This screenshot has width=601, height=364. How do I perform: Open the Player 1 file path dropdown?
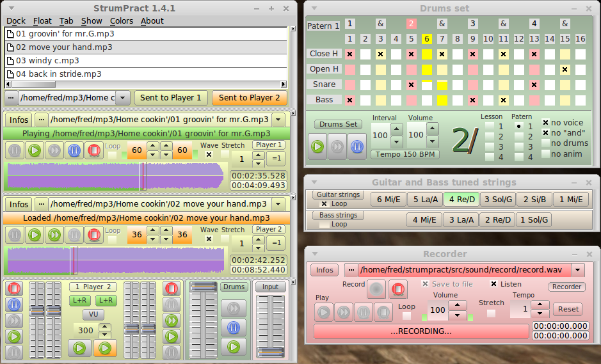(x=278, y=120)
